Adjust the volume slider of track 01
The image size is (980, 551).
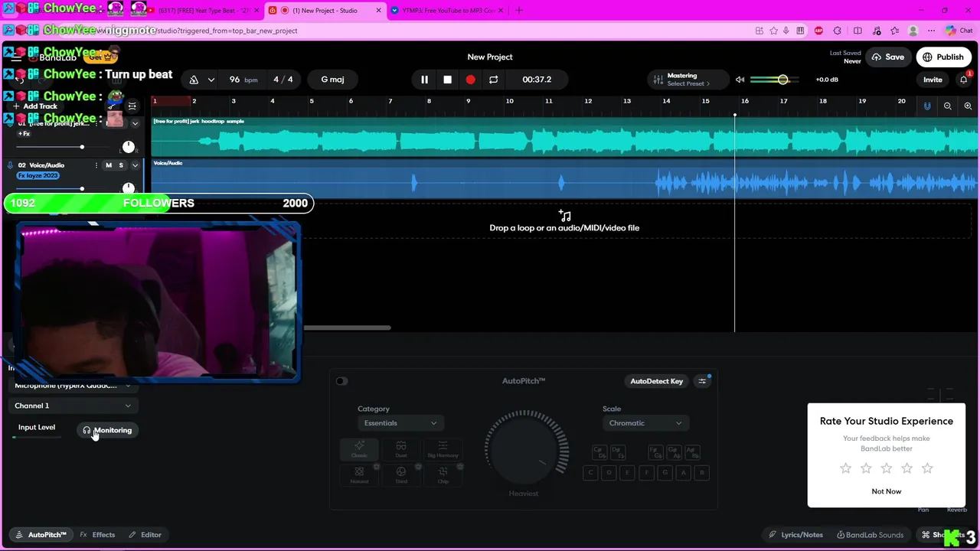(x=82, y=147)
